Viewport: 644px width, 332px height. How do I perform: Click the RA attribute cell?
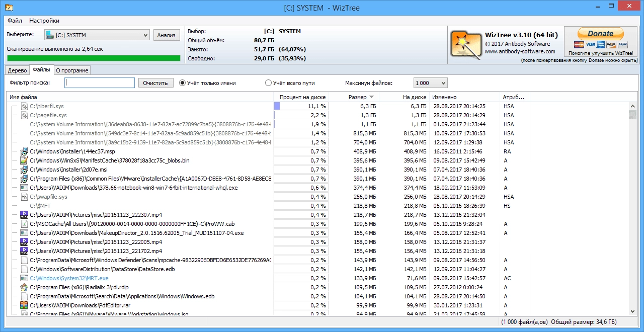[507, 151]
